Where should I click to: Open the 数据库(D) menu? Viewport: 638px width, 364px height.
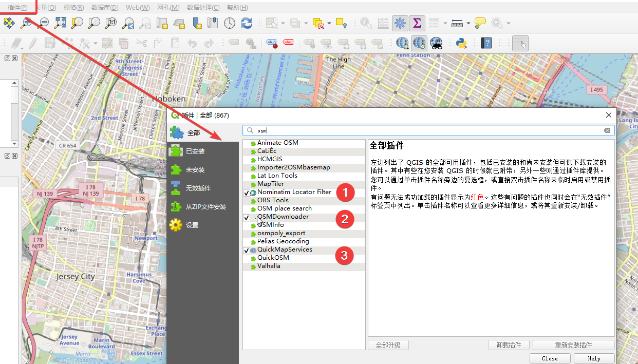(105, 8)
